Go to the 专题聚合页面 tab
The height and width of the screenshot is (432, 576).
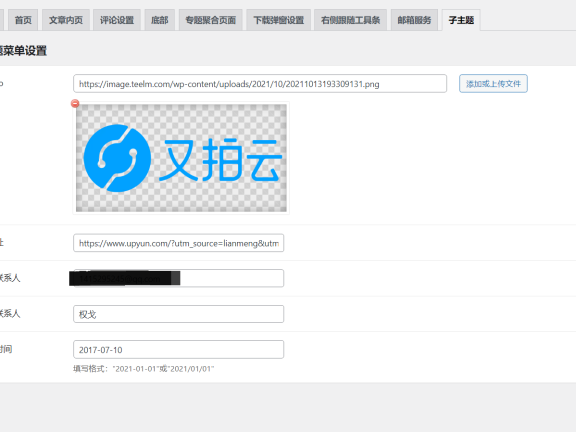[x=210, y=20]
